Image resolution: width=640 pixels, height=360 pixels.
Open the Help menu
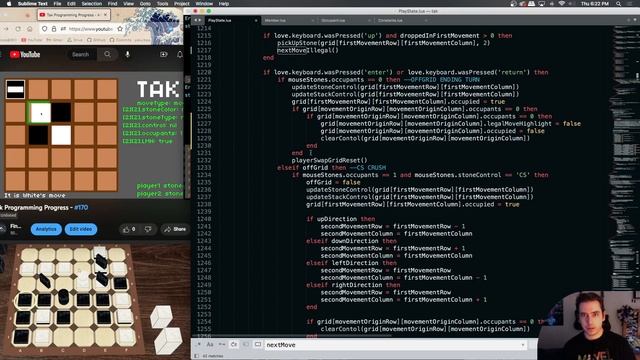click(x=224, y=4)
